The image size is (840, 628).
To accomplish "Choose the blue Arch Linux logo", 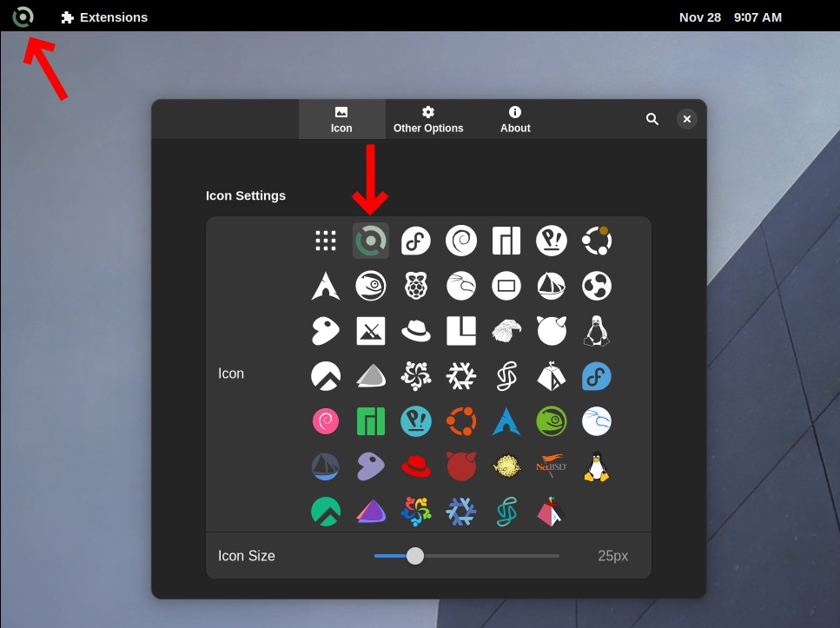I will tap(506, 421).
